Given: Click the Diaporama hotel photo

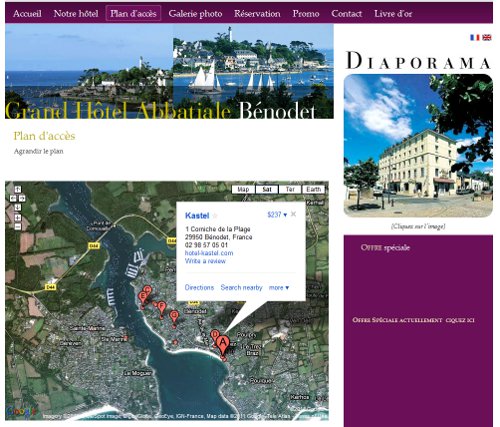Looking at the screenshot, I should coord(418,146).
